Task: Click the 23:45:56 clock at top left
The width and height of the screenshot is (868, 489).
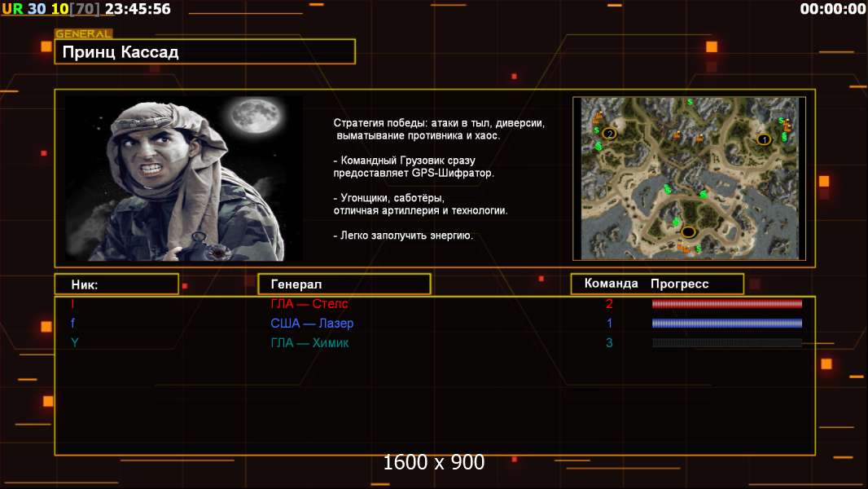Action: (x=138, y=9)
